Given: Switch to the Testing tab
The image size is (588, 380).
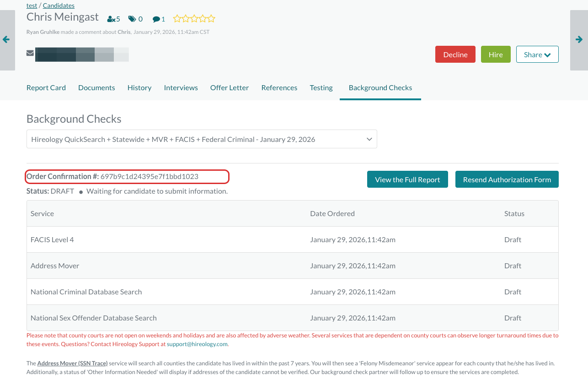Looking at the screenshot, I should click(321, 87).
